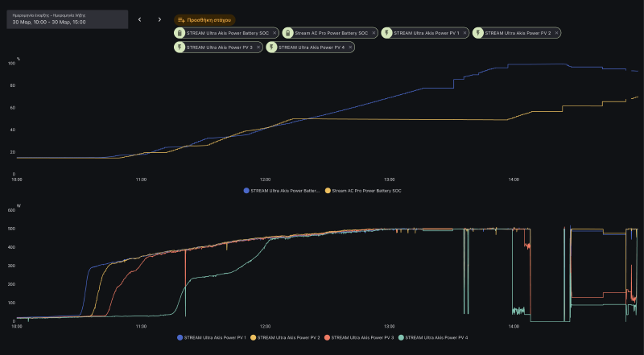This screenshot has width=644, height=355.
Task: Go to next time period arrow
Action: click(159, 19)
